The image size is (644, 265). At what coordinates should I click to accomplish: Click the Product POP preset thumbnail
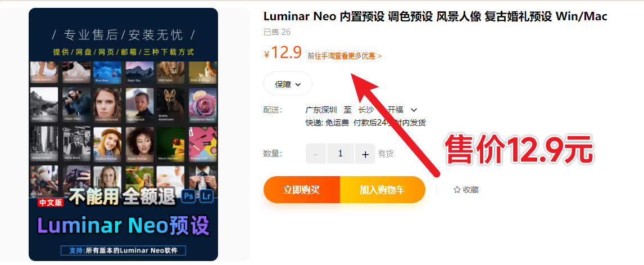coord(203,144)
